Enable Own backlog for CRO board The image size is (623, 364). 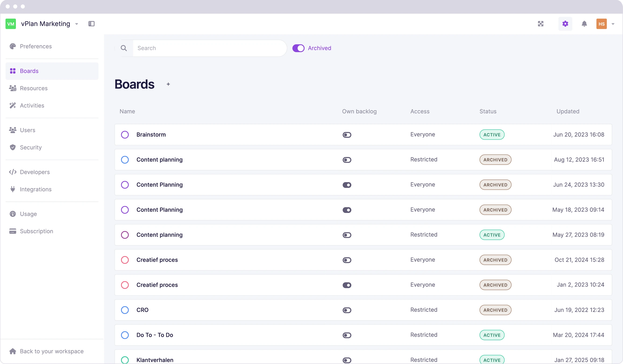coord(347,310)
